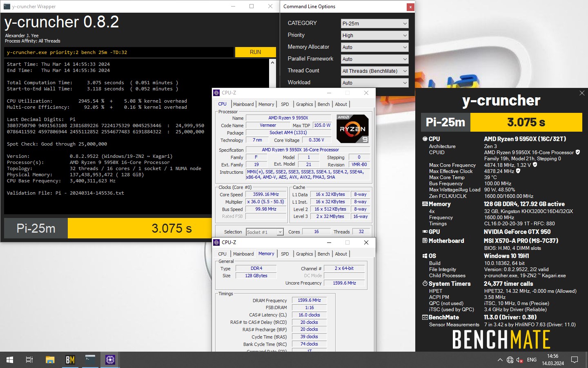
Task: Click the ENG language indicator
Action: coord(532,360)
